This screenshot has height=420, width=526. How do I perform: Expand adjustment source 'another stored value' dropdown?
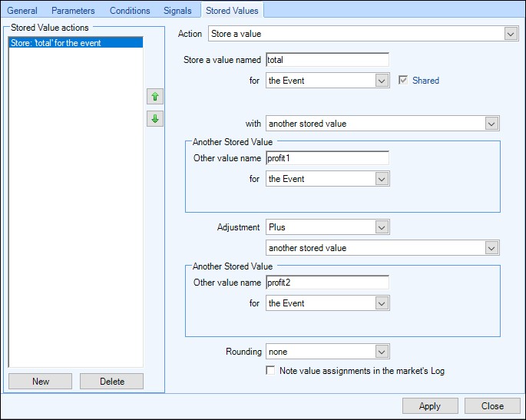pyautogui.click(x=382, y=248)
